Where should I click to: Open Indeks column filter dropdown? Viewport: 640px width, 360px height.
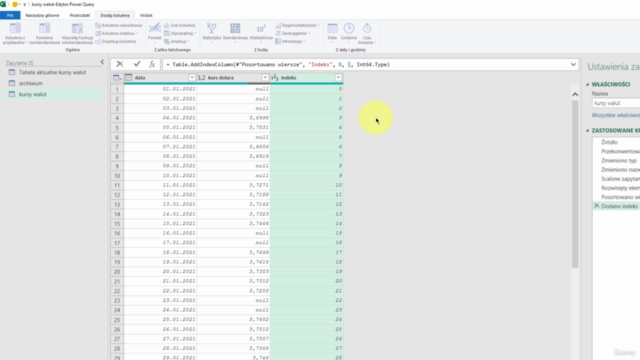[x=338, y=78]
